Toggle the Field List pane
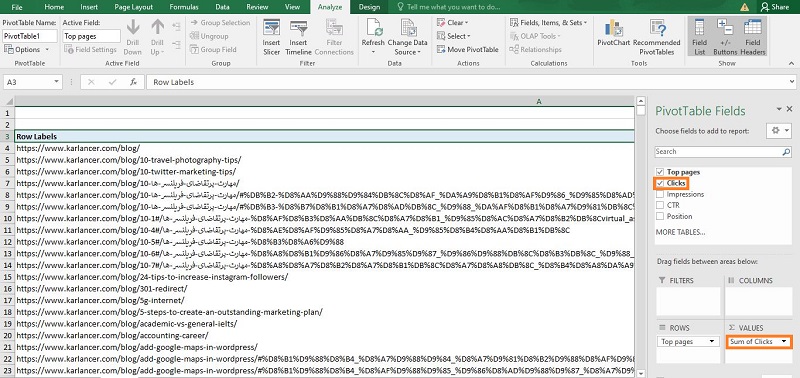 click(699, 37)
